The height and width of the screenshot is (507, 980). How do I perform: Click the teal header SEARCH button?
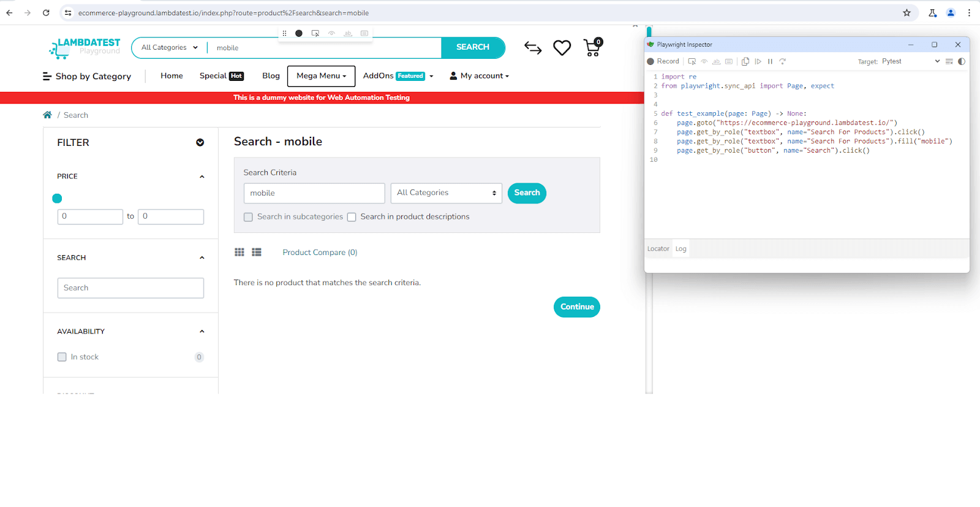(473, 47)
